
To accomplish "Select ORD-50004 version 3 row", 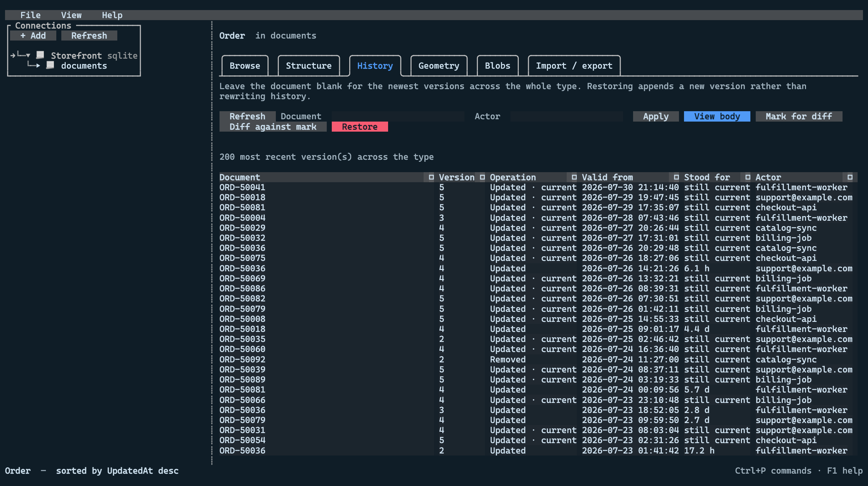I will 538,218.
